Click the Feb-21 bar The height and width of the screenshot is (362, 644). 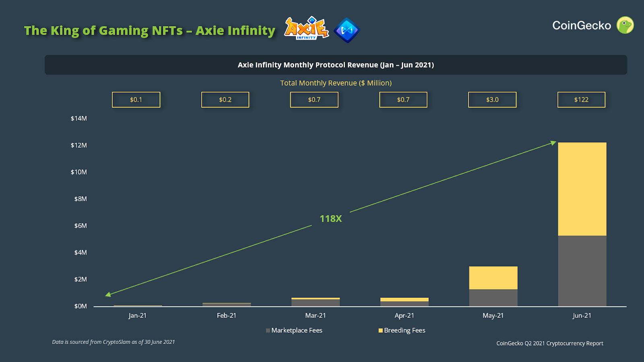point(227,305)
